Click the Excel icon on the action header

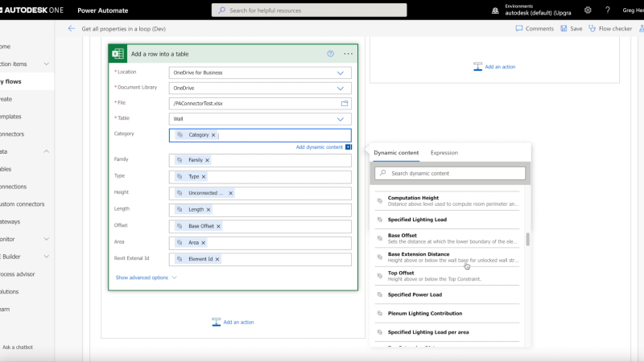tap(118, 54)
